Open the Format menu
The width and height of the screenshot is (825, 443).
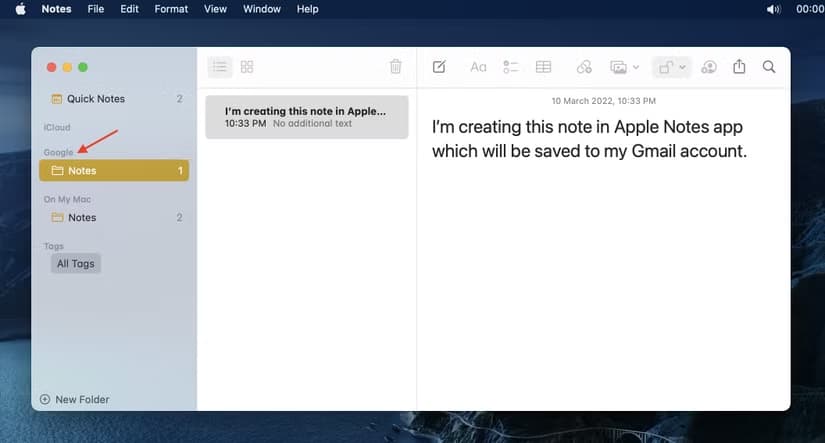click(171, 9)
